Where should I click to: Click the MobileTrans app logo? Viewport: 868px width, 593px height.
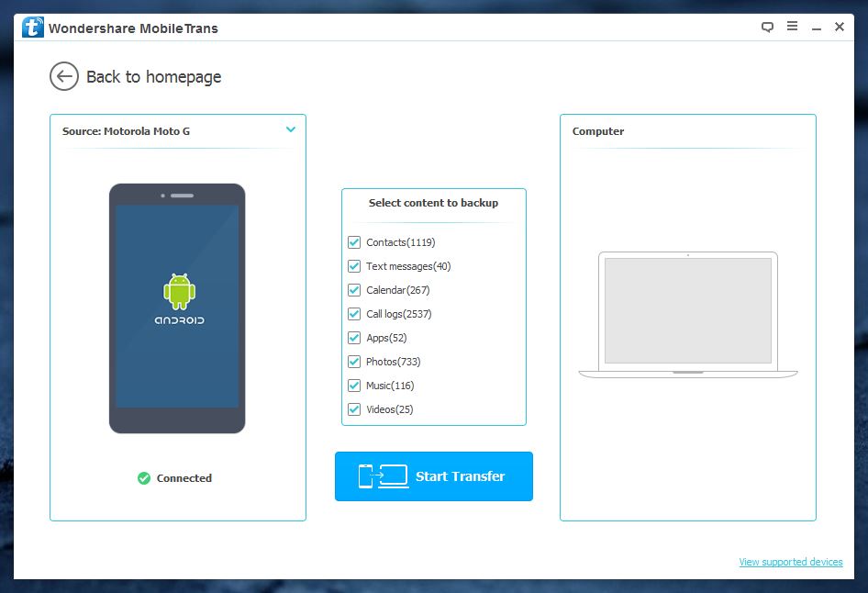[33, 28]
